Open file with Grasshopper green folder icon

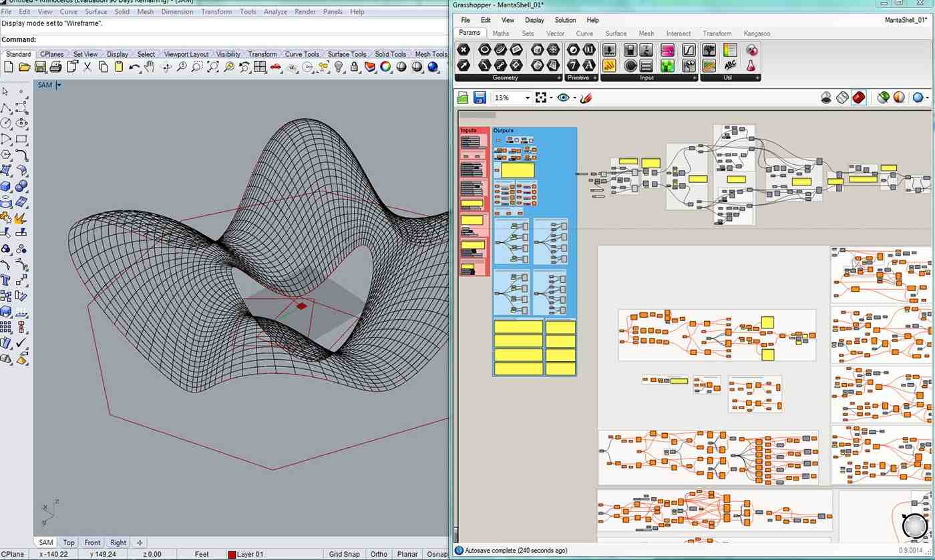[462, 98]
